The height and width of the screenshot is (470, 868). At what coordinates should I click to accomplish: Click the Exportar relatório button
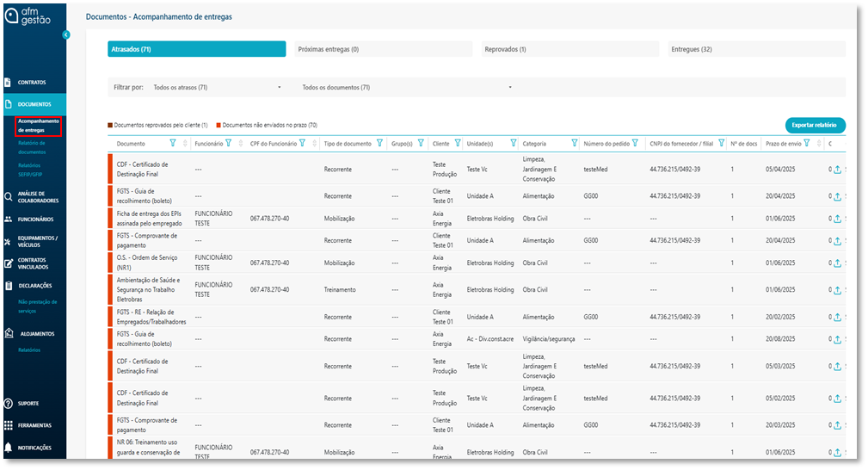pos(815,126)
